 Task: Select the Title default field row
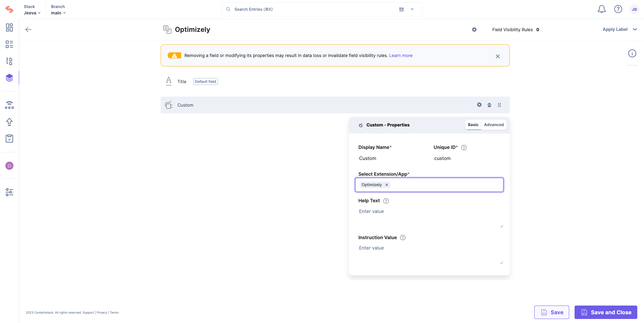tap(335, 82)
